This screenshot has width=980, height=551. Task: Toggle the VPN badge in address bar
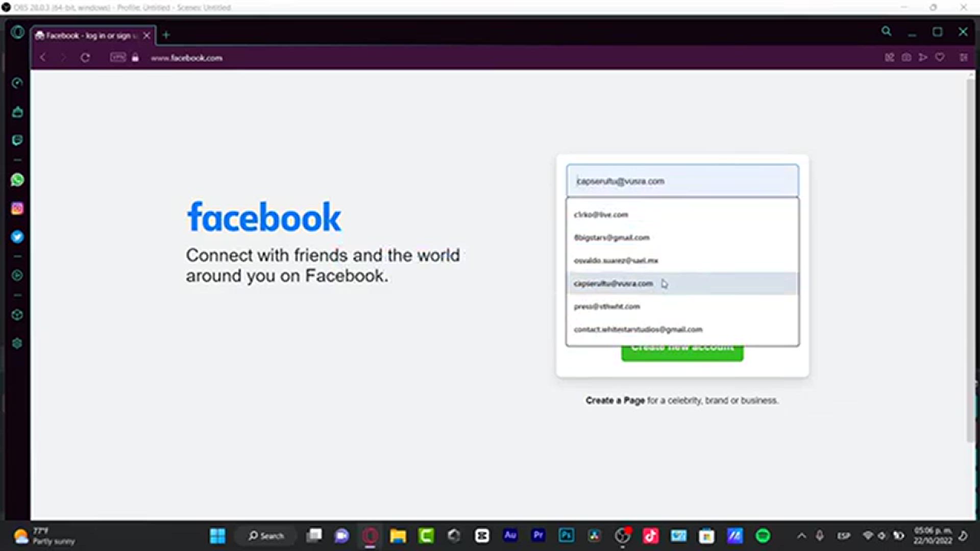pyautogui.click(x=118, y=58)
